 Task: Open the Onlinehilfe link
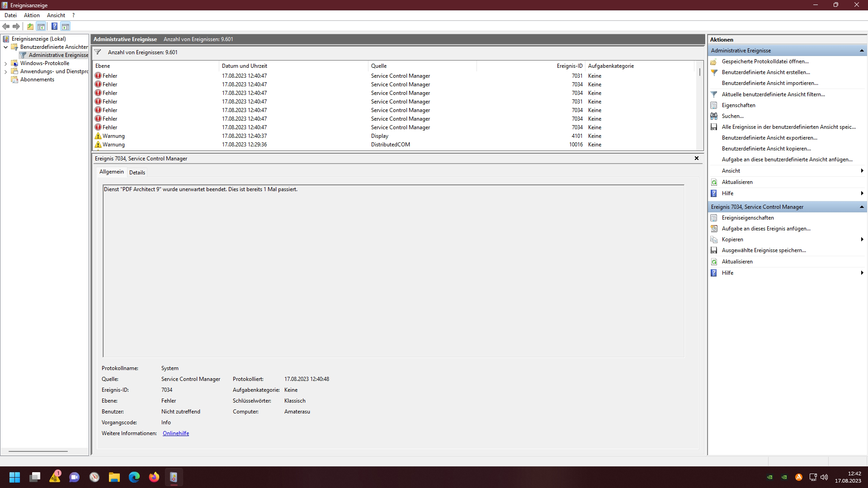[x=176, y=433]
